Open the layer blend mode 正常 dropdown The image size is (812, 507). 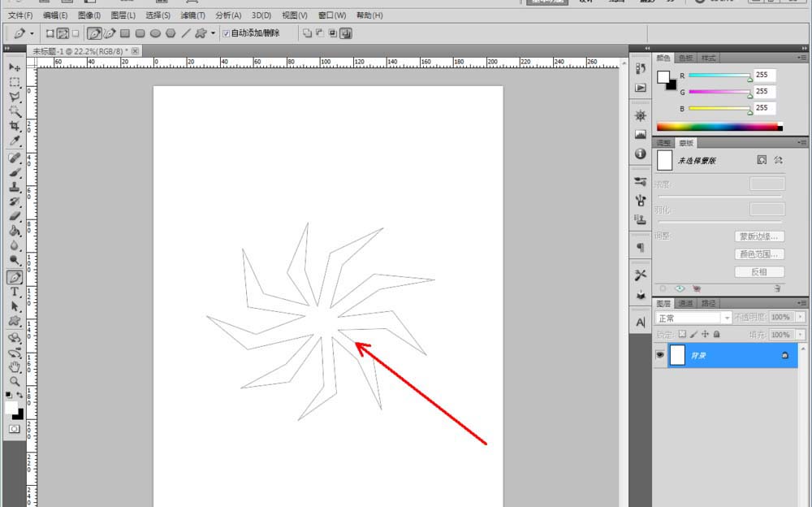[x=727, y=318]
